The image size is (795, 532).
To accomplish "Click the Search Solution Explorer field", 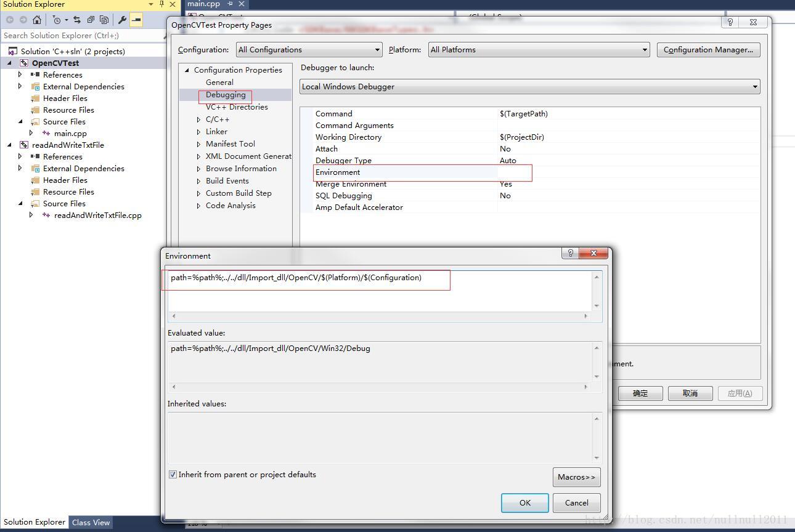I will [82, 36].
